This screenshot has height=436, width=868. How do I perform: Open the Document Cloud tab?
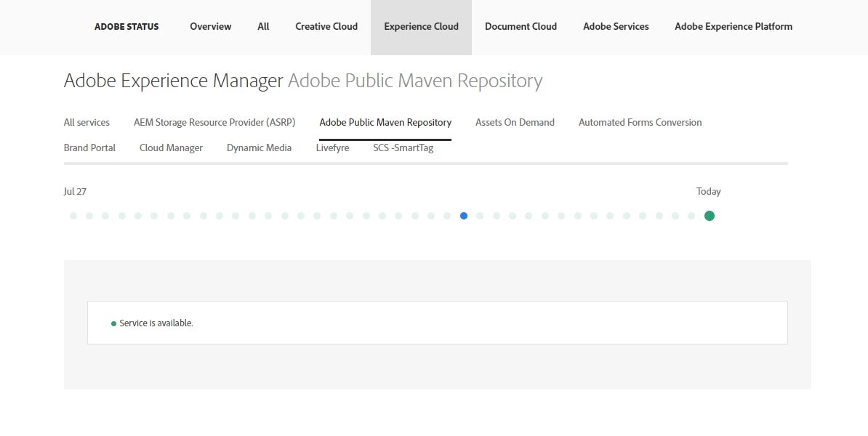(x=521, y=27)
